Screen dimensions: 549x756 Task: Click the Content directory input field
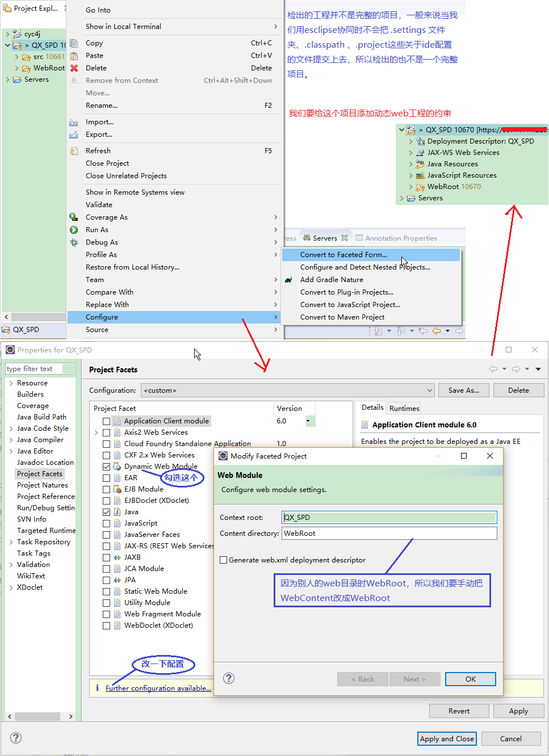pos(389,534)
